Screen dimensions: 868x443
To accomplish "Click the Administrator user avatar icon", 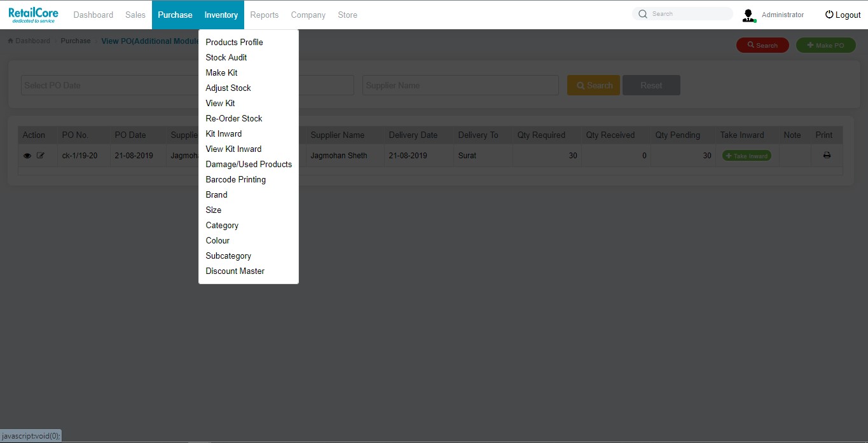I will tap(748, 15).
